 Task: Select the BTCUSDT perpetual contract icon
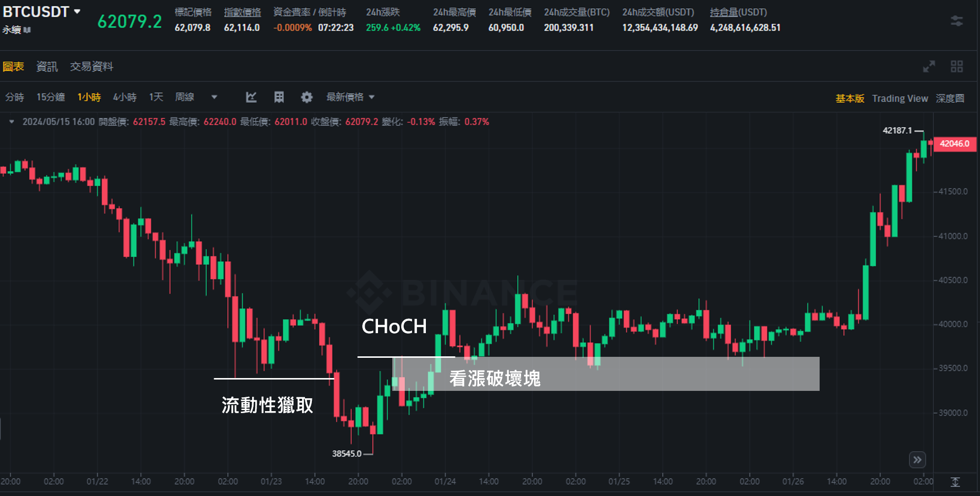point(27,30)
